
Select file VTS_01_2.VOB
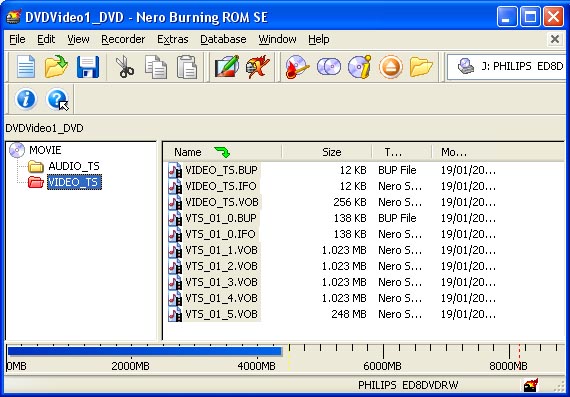coord(221,266)
